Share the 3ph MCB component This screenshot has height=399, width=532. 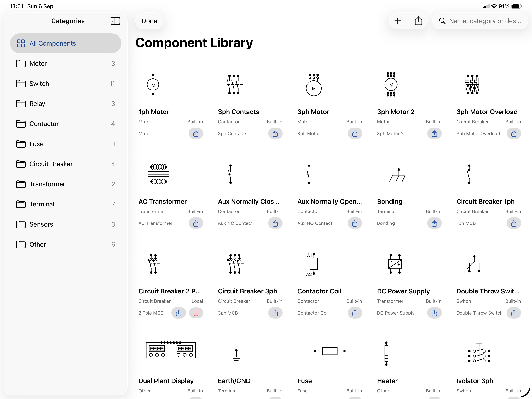pyautogui.click(x=275, y=313)
